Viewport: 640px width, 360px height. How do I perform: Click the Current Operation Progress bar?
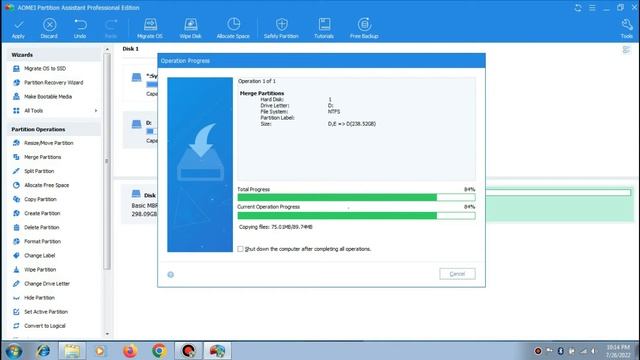pos(356,216)
